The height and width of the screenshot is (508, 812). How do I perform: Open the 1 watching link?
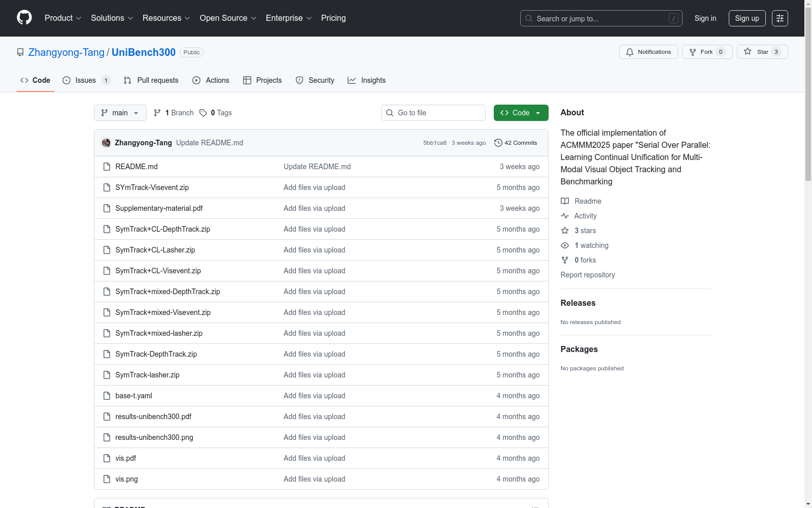[x=591, y=245]
